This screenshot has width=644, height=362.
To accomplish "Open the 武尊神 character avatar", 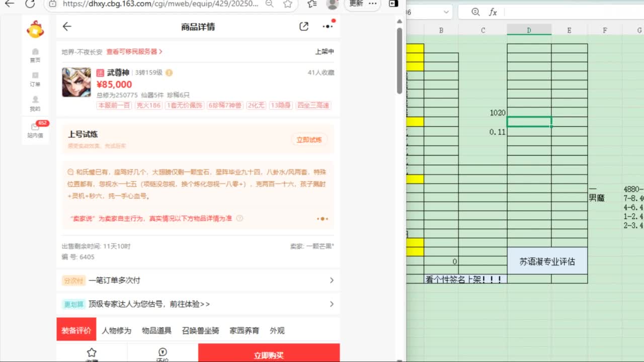I will pyautogui.click(x=76, y=82).
